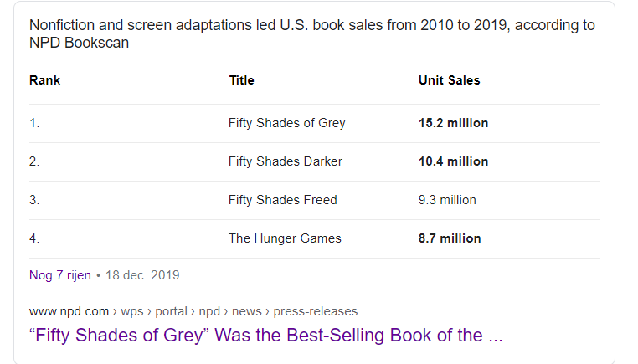Click rank number 2 in table
Viewport: 638px width, 364px height.
click(34, 161)
